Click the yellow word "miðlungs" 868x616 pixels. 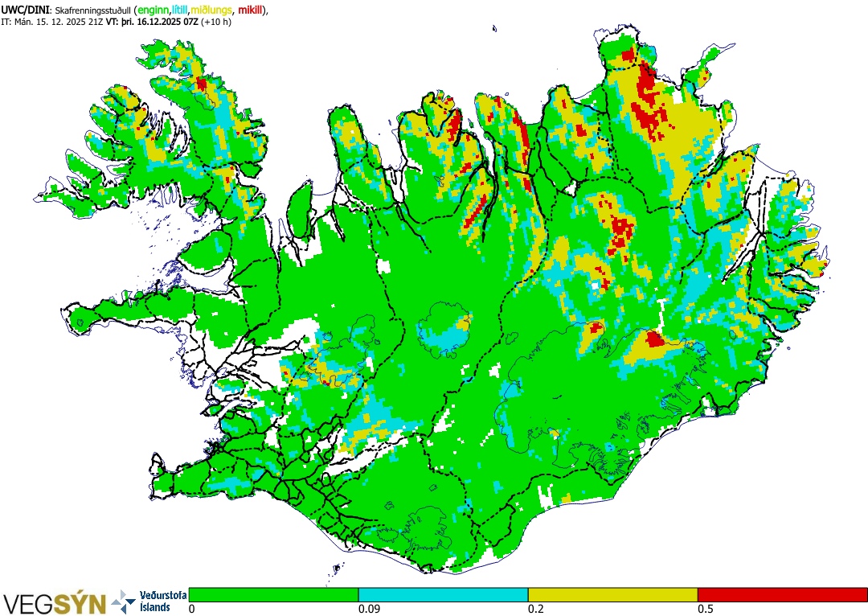(211, 10)
